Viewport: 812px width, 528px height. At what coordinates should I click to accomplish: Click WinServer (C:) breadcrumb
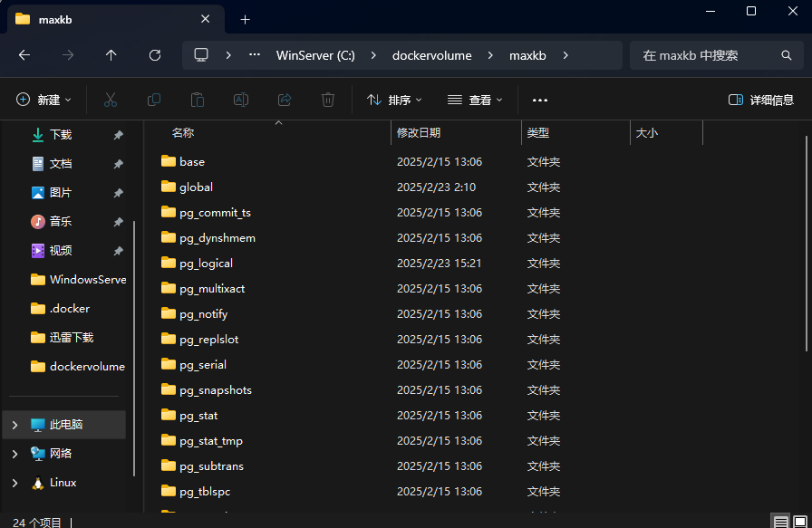(x=315, y=55)
